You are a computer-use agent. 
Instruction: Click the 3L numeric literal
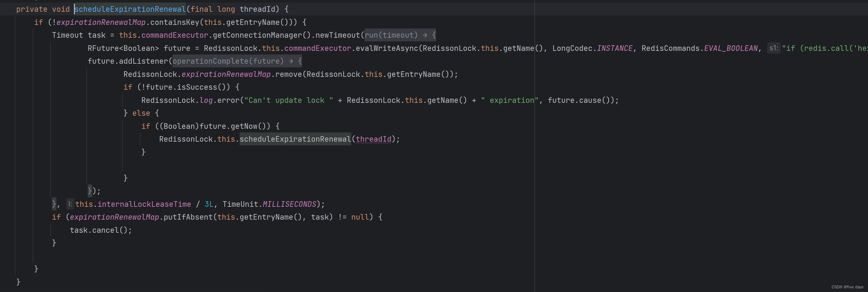click(209, 204)
